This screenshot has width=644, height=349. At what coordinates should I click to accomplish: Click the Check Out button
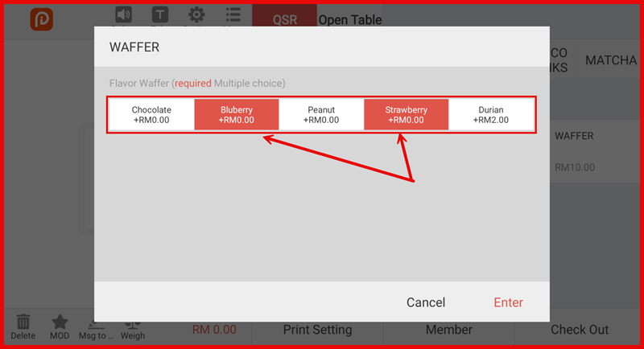point(580,330)
